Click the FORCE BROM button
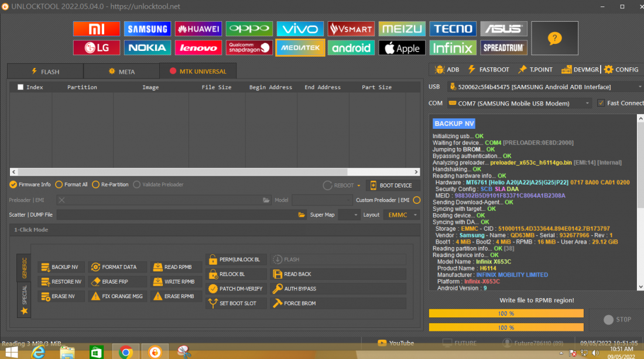The width and height of the screenshot is (644, 359). pyautogui.click(x=338, y=303)
